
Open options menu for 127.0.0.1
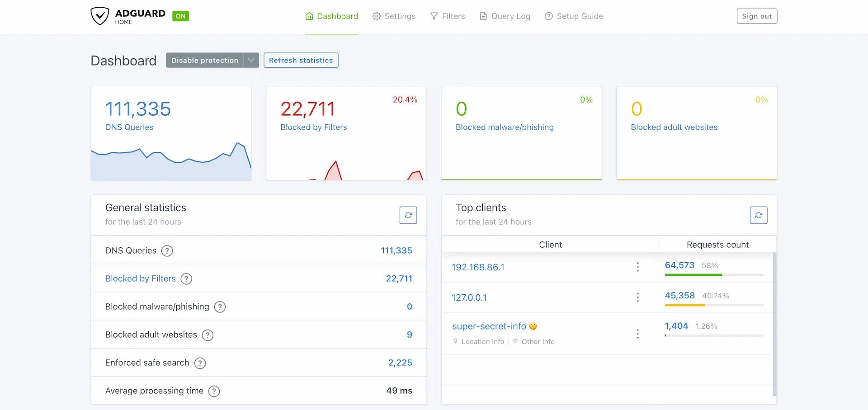[638, 297]
